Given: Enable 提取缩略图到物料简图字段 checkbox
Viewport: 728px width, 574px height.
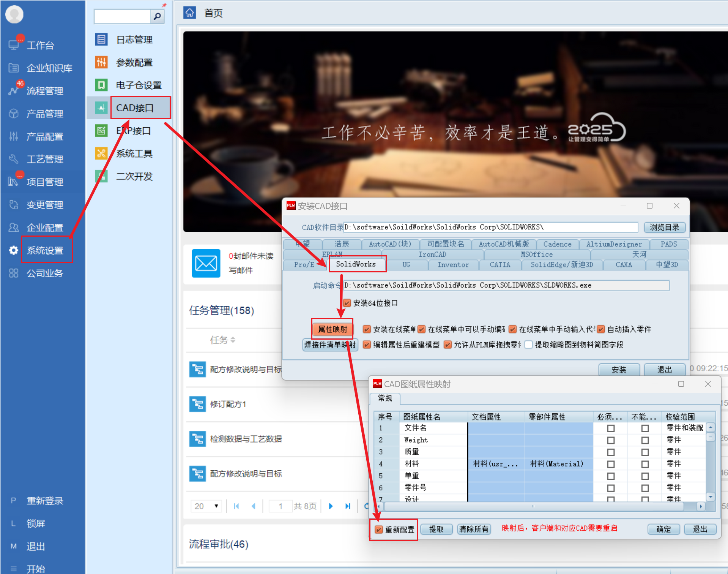Looking at the screenshot, I should pos(528,345).
